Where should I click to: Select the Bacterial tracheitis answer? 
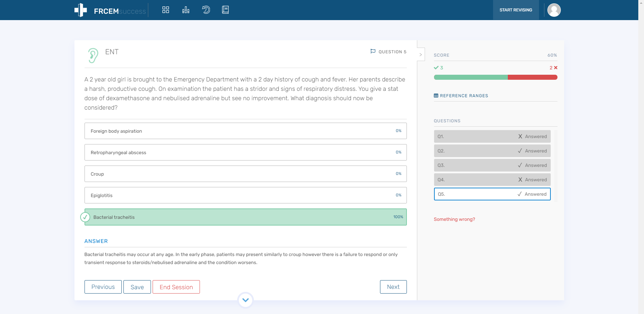tap(246, 217)
